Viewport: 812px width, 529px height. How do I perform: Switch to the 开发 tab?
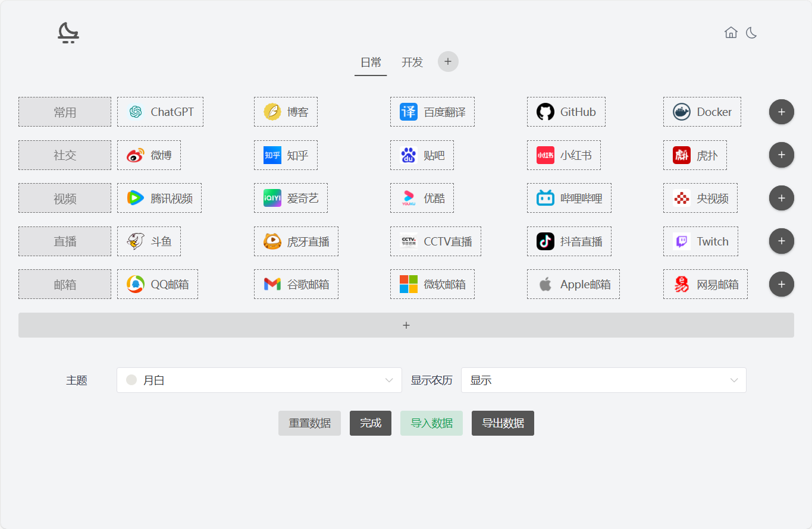tap(412, 62)
